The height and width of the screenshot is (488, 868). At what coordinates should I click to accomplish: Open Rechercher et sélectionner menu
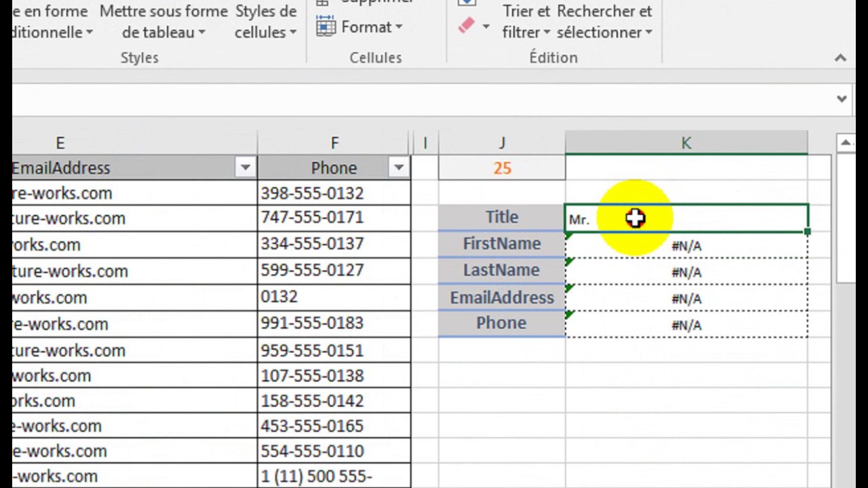click(x=604, y=22)
